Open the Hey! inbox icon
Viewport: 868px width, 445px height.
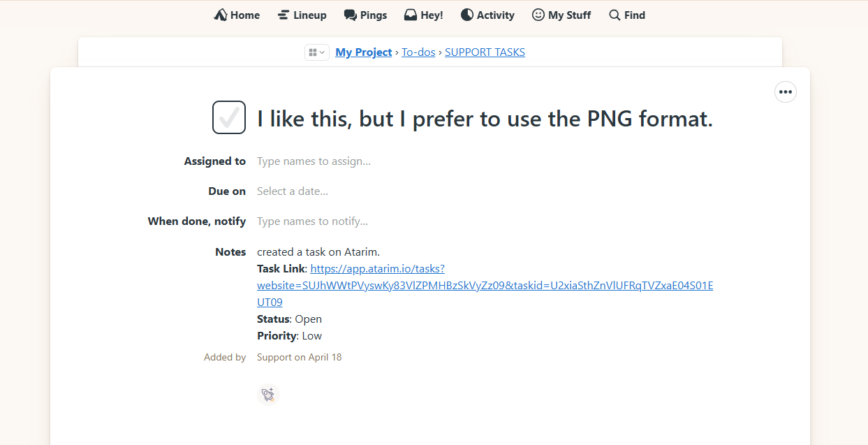click(x=411, y=15)
